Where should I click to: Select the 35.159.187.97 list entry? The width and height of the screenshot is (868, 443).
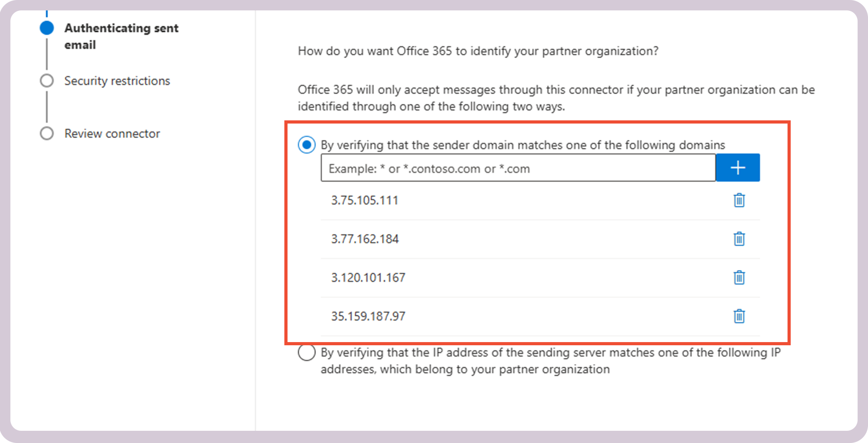tap(368, 316)
